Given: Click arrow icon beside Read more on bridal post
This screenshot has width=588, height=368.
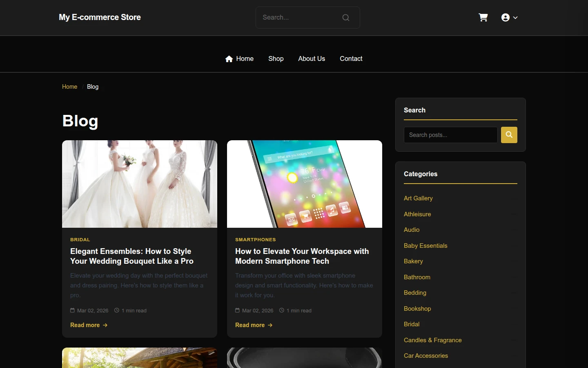Looking at the screenshot, I should click(x=105, y=325).
